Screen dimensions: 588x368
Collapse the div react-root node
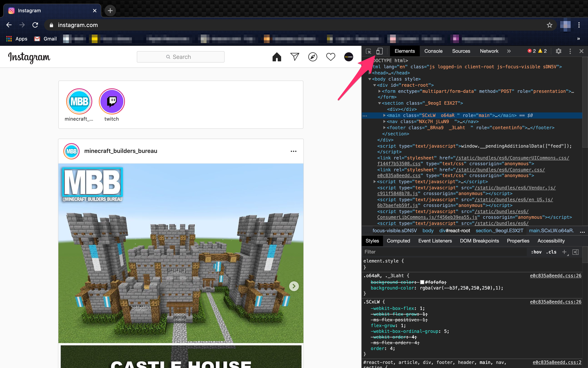(x=375, y=85)
